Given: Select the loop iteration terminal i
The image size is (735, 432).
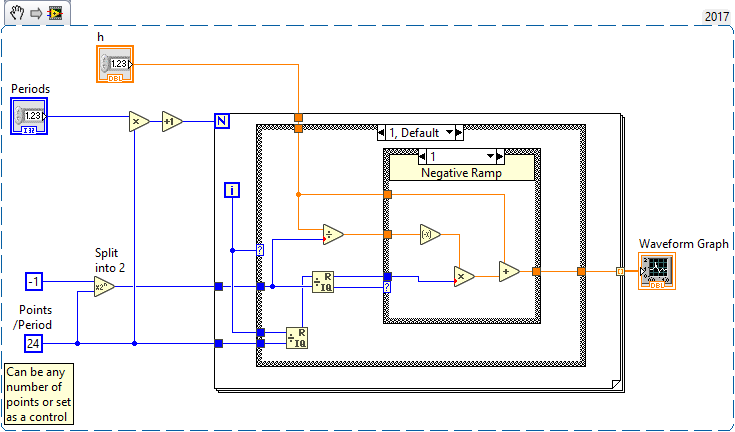Looking at the screenshot, I should pyautogui.click(x=232, y=190).
